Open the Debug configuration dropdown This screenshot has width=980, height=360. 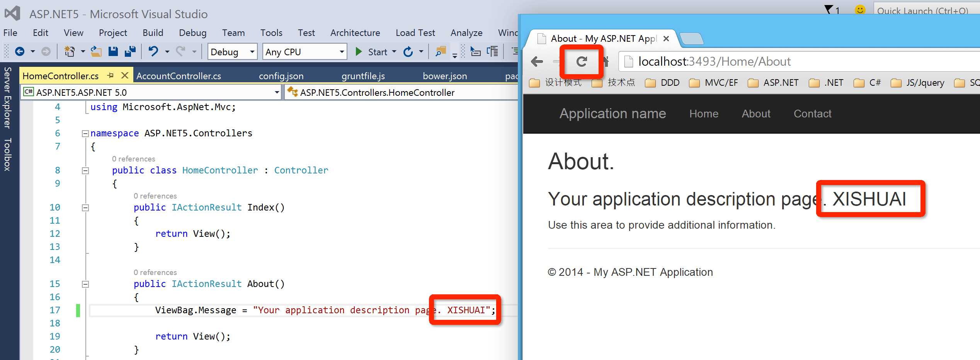pos(233,52)
